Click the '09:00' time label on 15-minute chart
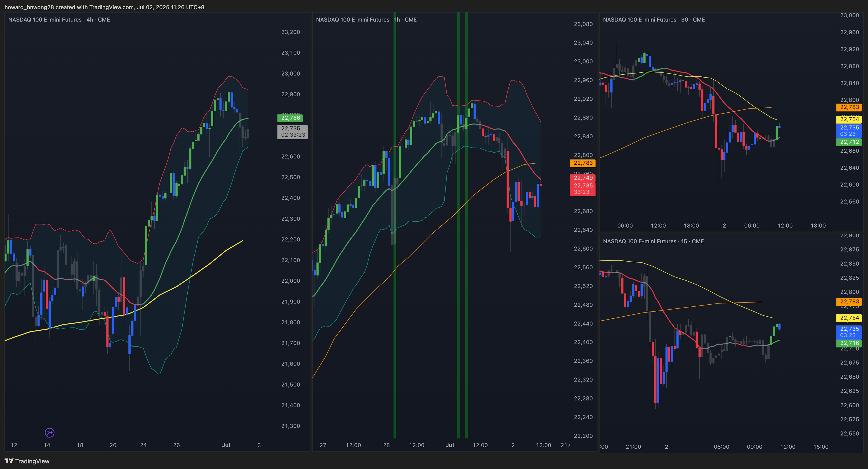Image resolution: width=868 pixels, height=469 pixels. click(x=755, y=447)
